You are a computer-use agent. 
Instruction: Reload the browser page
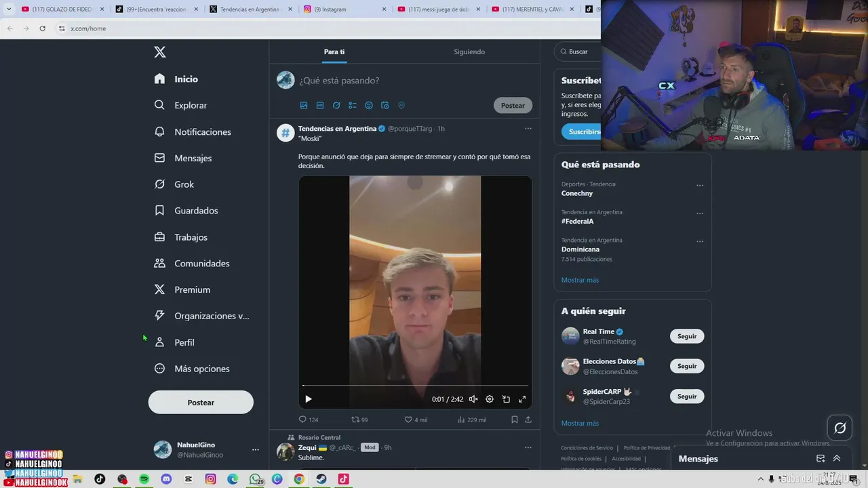pos(42,28)
